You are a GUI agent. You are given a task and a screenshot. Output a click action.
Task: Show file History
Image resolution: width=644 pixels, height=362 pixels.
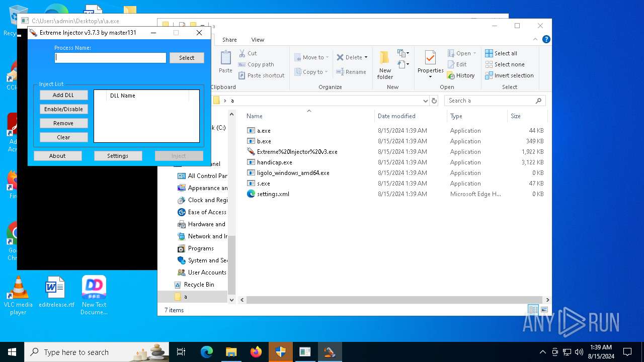coord(461,75)
